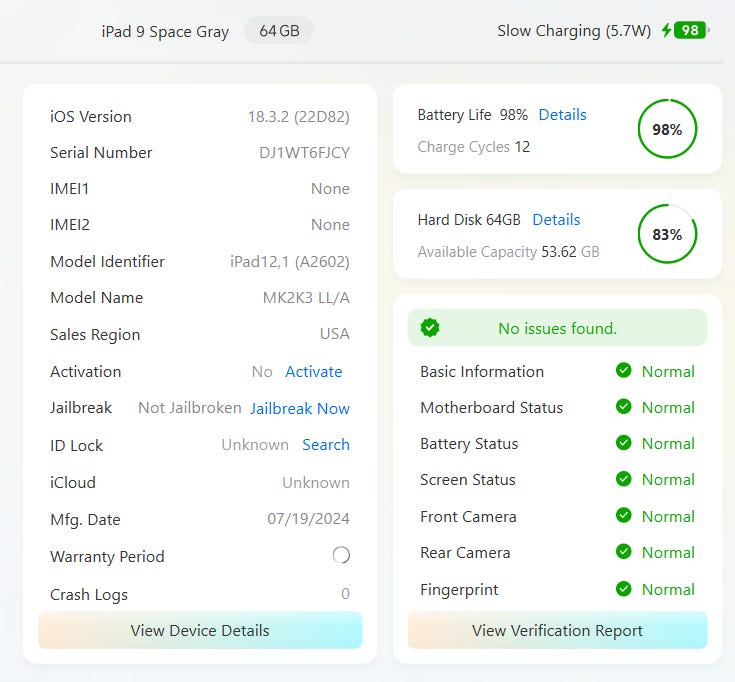735x682 pixels.
Task: Click the Normal status for Fingerprint
Action: point(668,590)
